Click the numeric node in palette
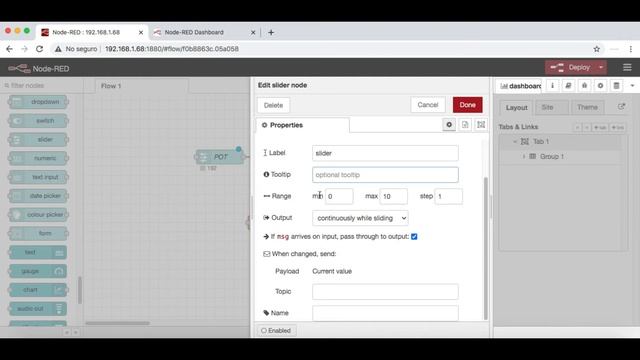This screenshot has height=360, width=640. click(38, 158)
